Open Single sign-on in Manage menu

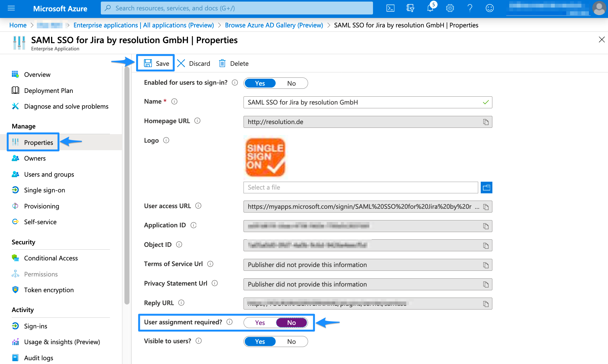click(44, 190)
